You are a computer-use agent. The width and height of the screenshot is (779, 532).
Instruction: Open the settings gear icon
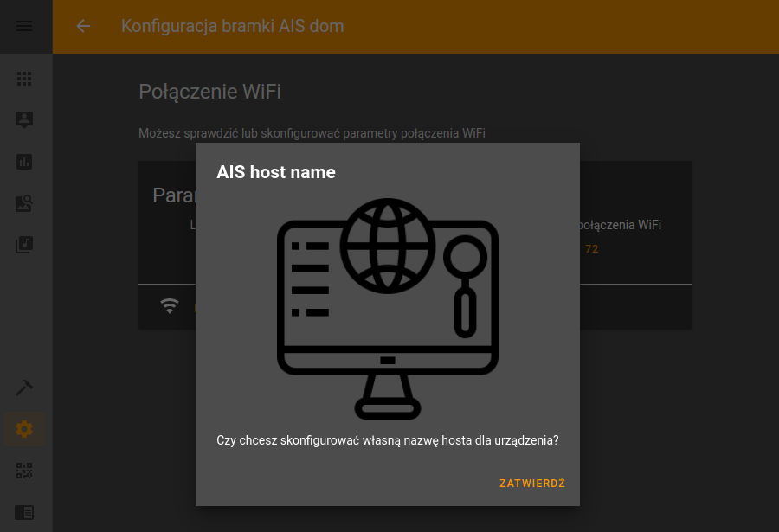[x=24, y=429]
